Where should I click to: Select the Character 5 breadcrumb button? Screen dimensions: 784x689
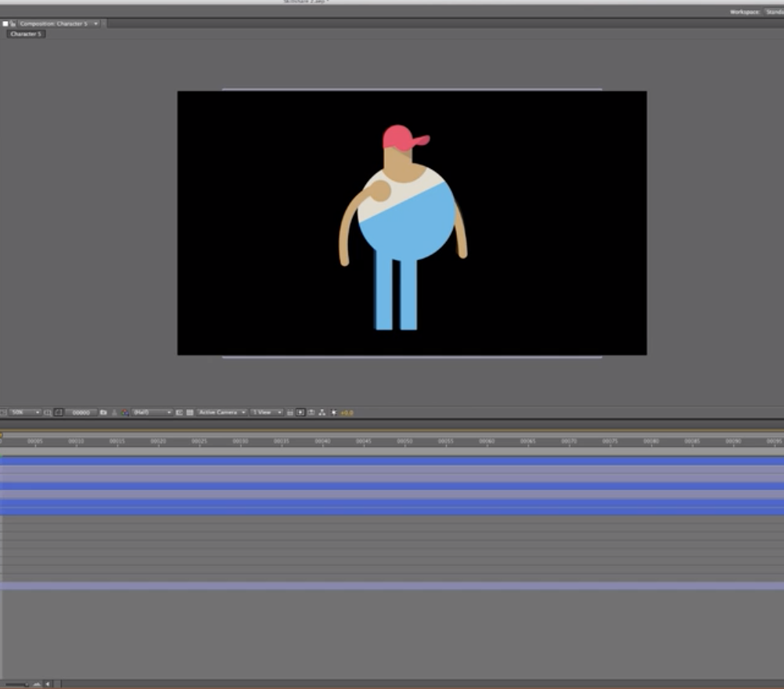click(x=26, y=34)
